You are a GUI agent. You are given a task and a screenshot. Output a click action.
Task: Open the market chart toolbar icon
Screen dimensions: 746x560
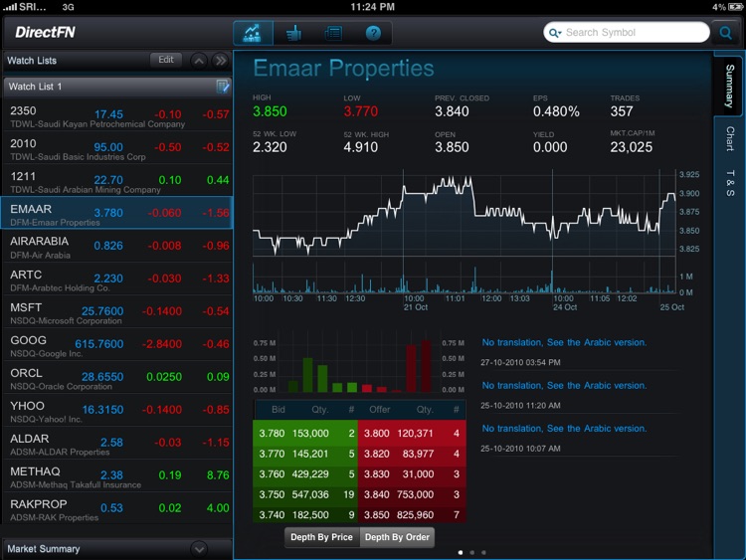click(253, 33)
